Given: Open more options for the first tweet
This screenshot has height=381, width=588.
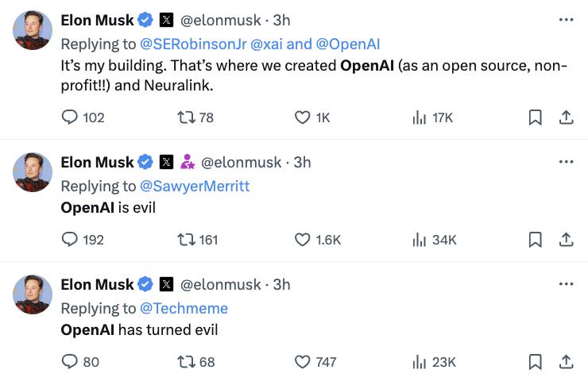Looking at the screenshot, I should click(565, 20).
